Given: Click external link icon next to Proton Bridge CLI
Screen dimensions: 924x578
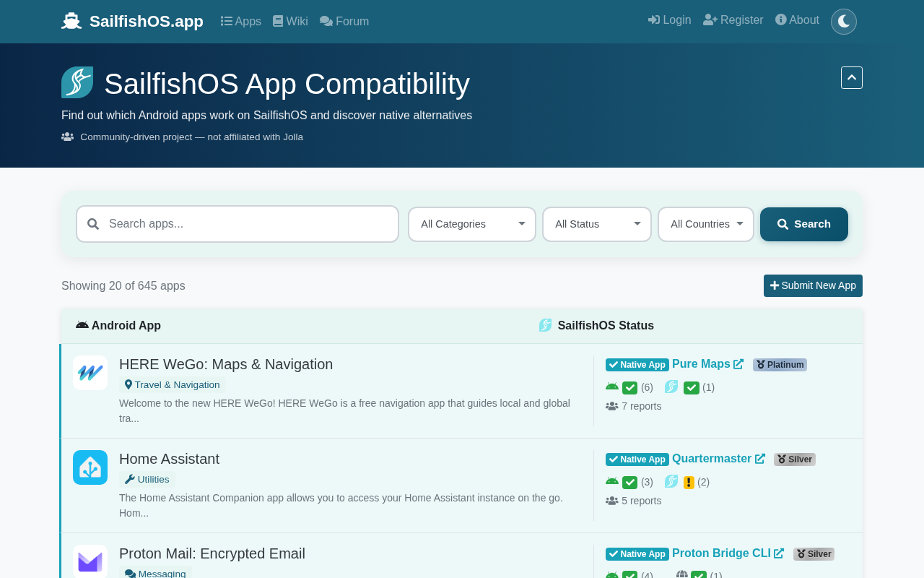Looking at the screenshot, I should (x=779, y=553).
